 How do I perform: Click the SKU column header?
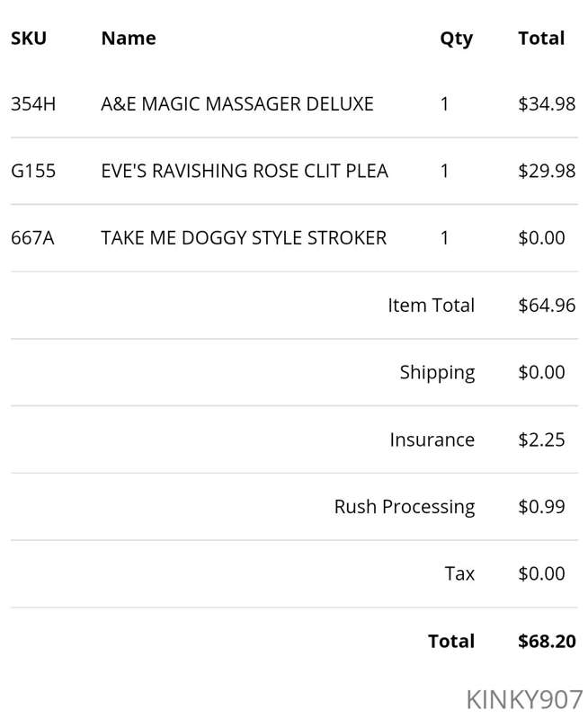[x=29, y=38]
